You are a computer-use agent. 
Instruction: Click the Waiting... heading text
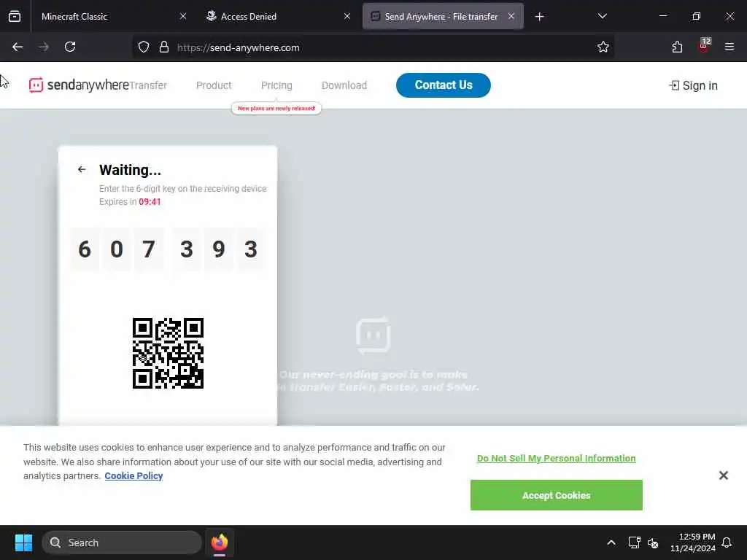(x=130, y=170)
